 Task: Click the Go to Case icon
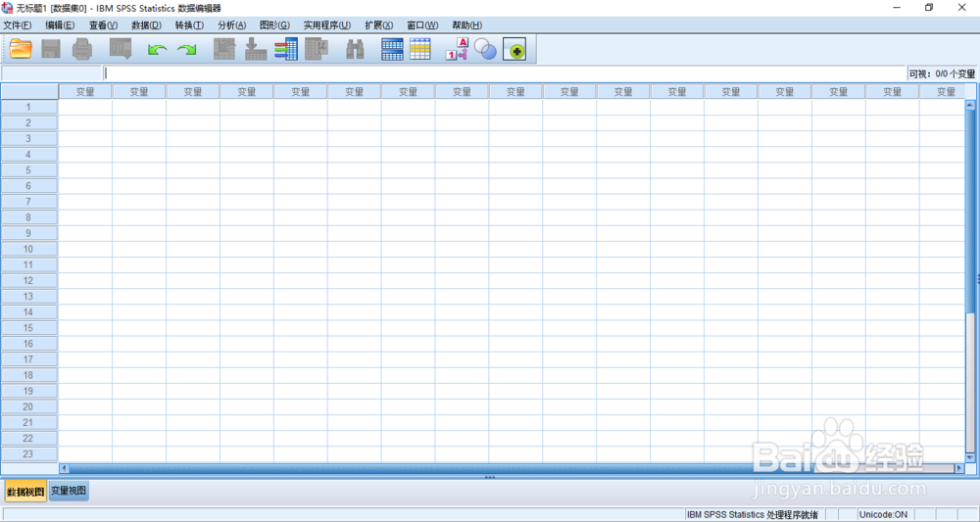point(224,49)
